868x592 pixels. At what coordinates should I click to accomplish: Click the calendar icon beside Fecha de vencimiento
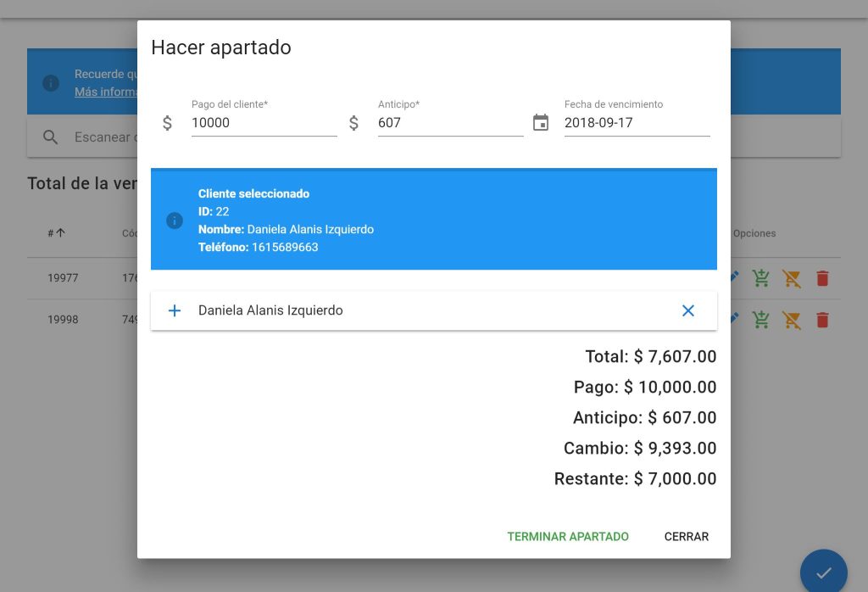540,123
